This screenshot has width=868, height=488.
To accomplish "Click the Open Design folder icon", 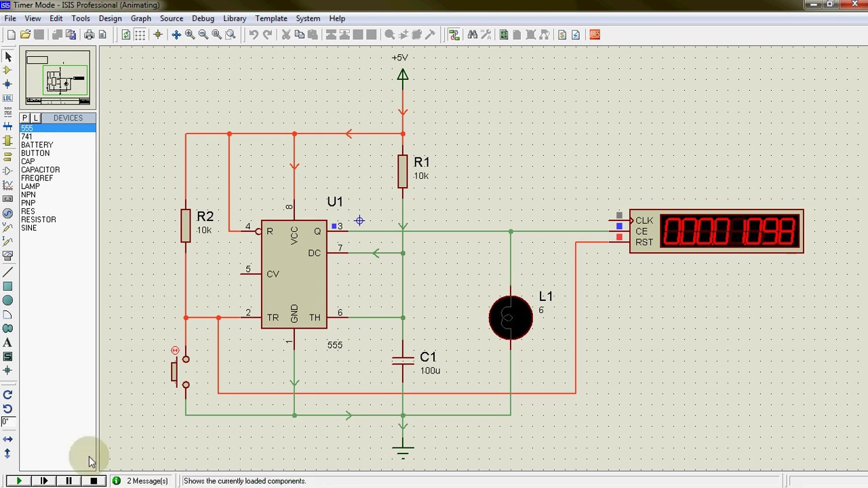I will (25, 35).
